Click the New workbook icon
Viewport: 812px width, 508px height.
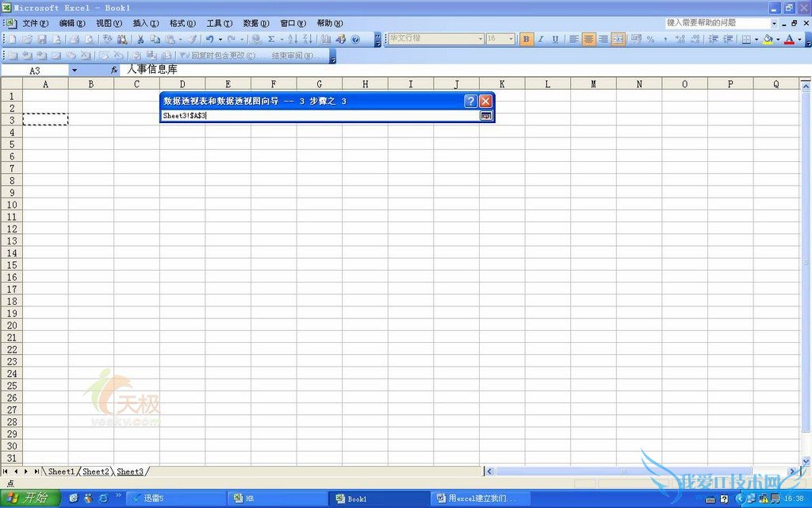tap(13, 40)
